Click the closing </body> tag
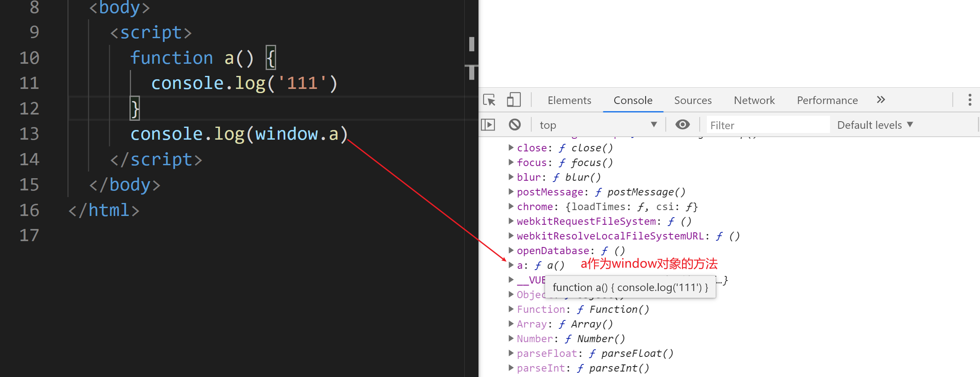980x377 pixels. 124,185
